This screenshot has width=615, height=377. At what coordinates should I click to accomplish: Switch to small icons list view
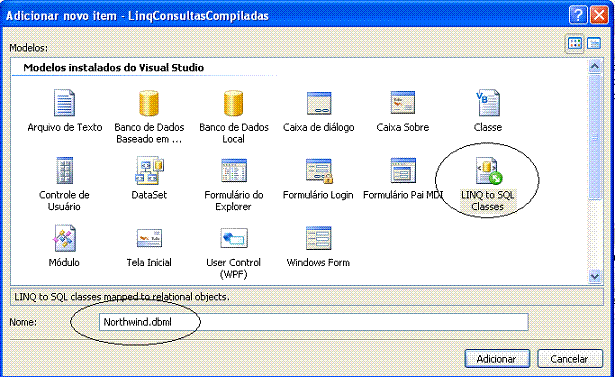(594, 43)
